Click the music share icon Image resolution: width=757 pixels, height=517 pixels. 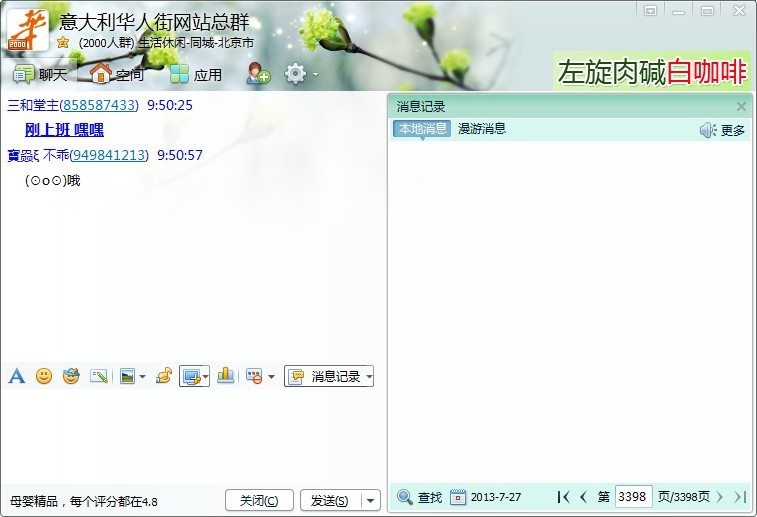164,376
